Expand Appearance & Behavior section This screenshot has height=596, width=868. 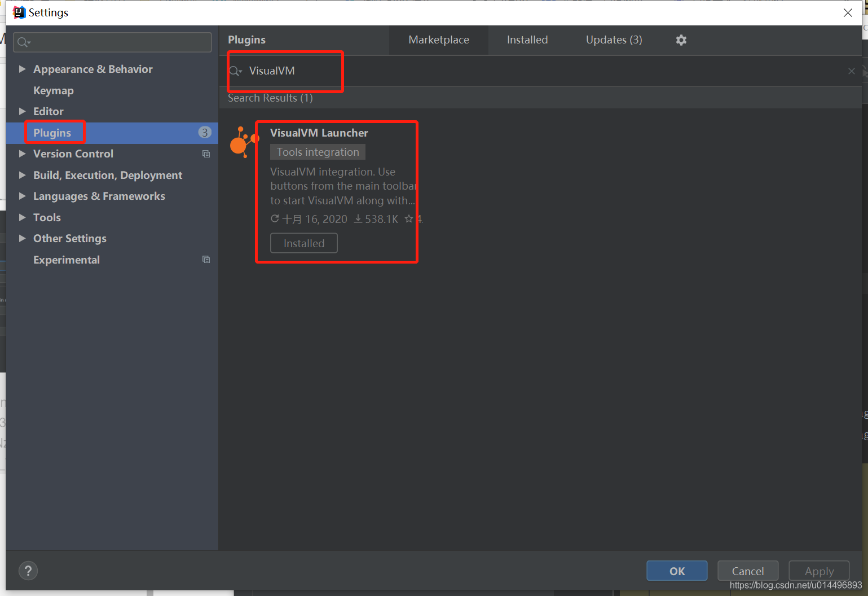click(x=22, y=69)
